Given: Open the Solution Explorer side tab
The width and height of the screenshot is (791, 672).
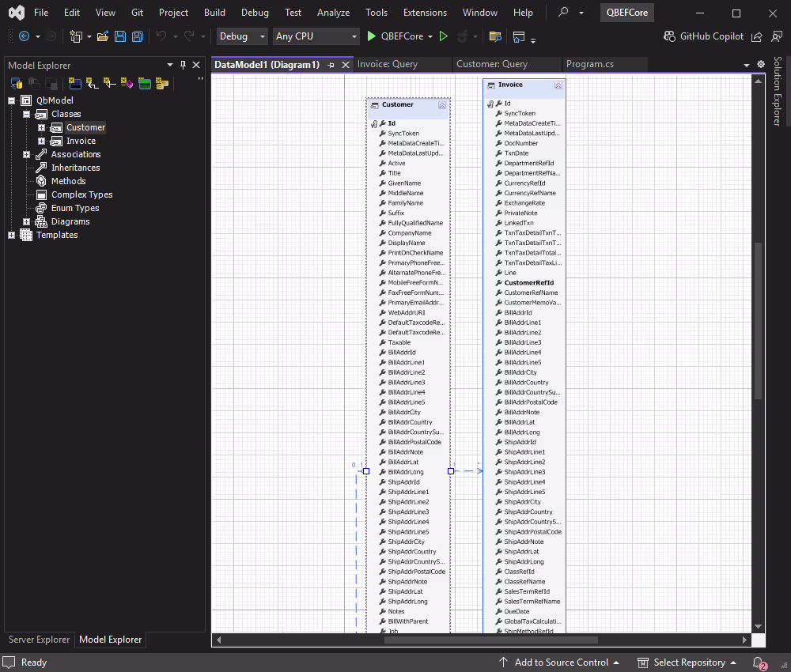Looking at the screenshot, I should [x=778, y=91].
